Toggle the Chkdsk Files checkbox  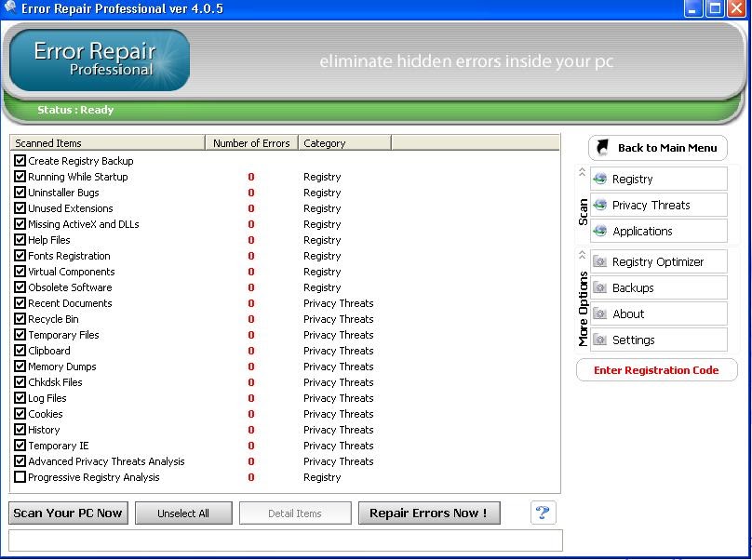pos(20,382)
